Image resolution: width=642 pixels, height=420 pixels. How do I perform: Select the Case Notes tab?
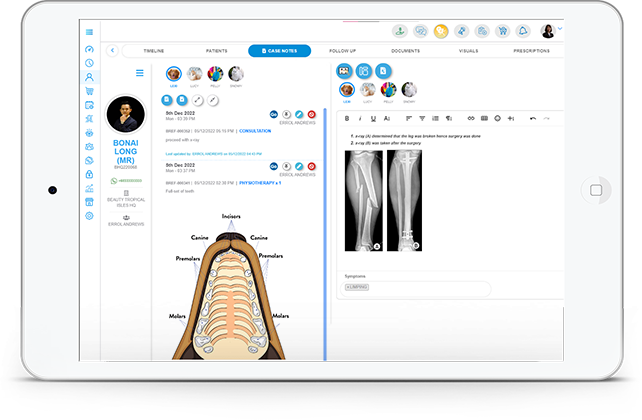point(280,51)
